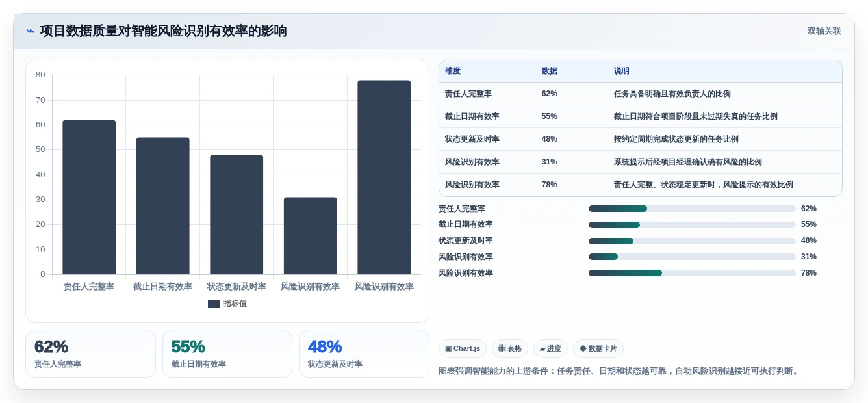The height and width of the screenshot is (403, 868).
Task: Click 状态更新及时率 in the table's 维度 column
Action: tap(472, 139)
